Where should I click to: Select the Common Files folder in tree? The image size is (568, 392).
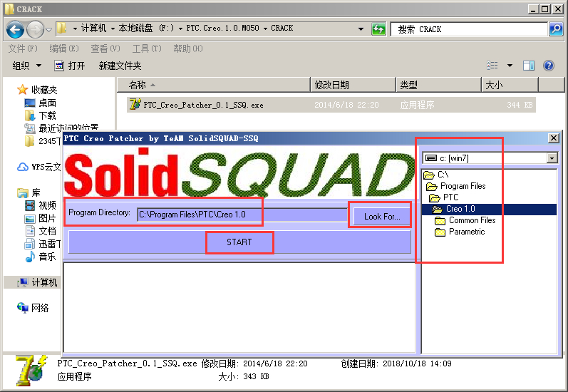tap(465, 220)
